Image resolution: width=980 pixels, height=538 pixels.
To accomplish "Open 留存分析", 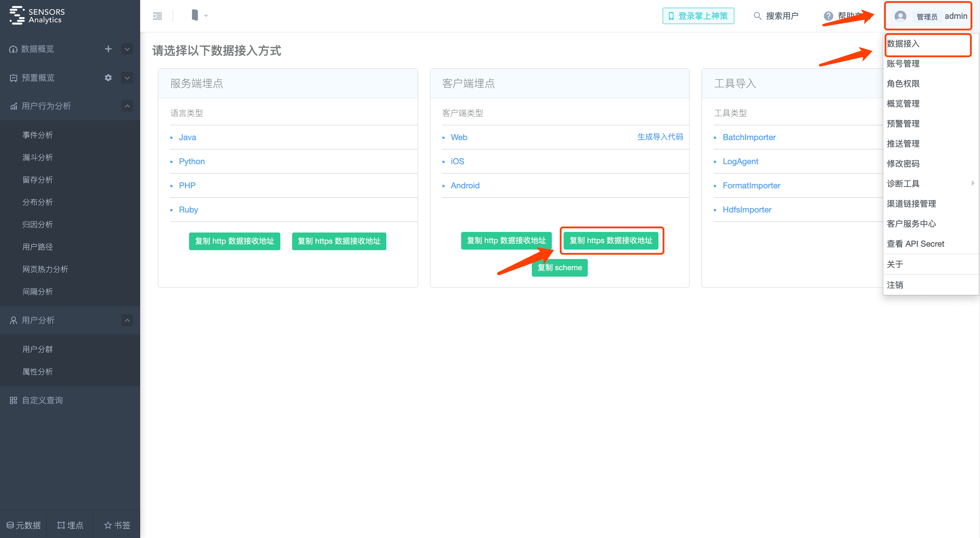I will coord(38,180).
